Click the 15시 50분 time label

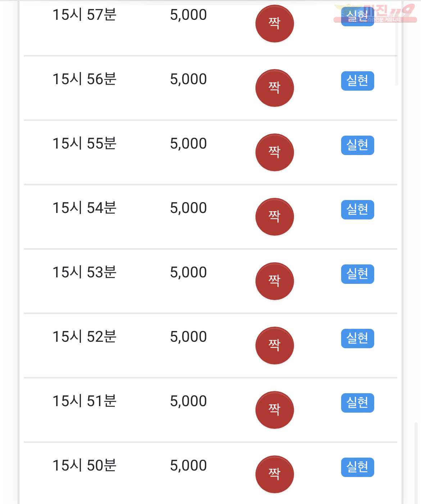click(x=85, y=466)
